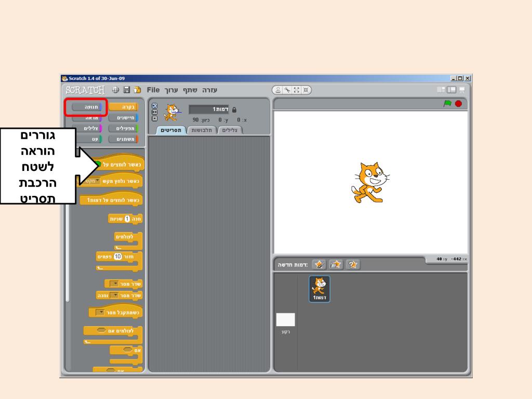Choose new sprite from file folder-star icon

336,264
